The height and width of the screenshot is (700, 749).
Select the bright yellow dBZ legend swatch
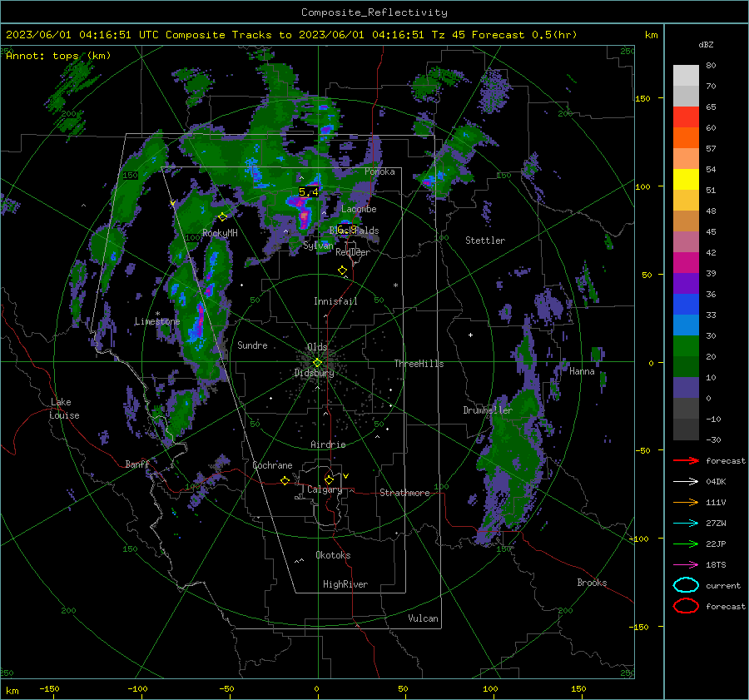coord(686,179)
